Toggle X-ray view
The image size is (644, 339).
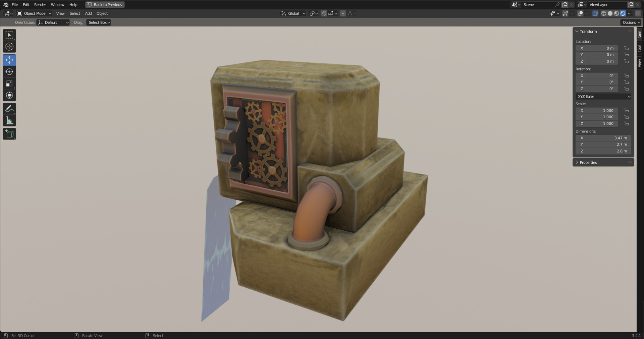coord(595,13)
